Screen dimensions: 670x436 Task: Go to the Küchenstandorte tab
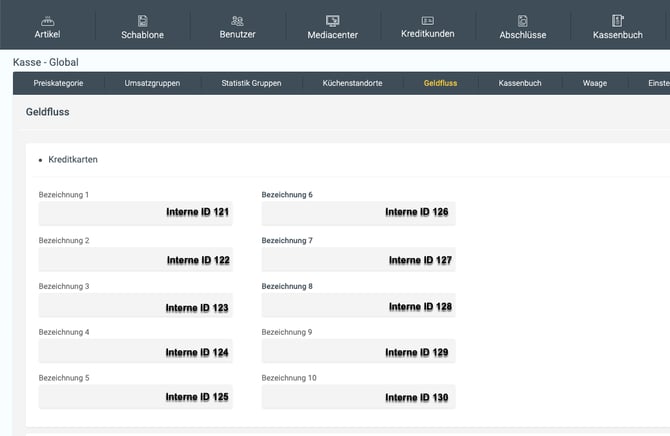pyautogui.click(x=352, y=83)
